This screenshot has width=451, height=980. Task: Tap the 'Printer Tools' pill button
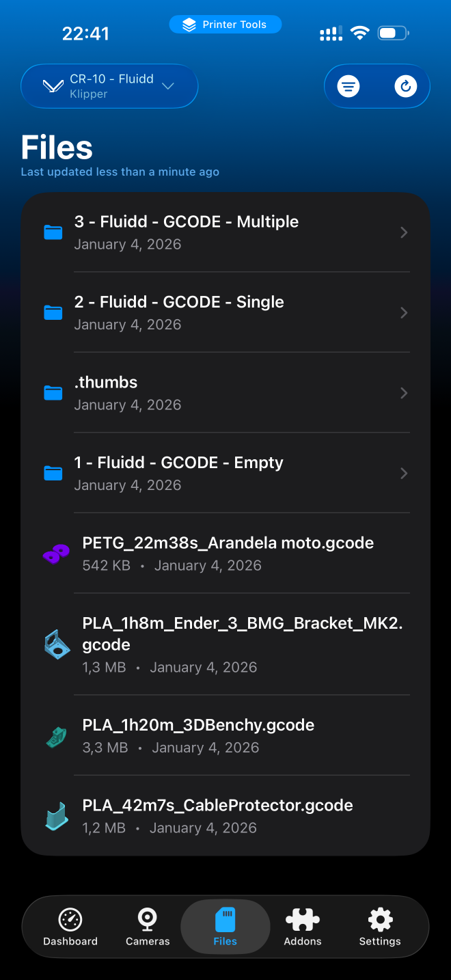pos(225,24)
